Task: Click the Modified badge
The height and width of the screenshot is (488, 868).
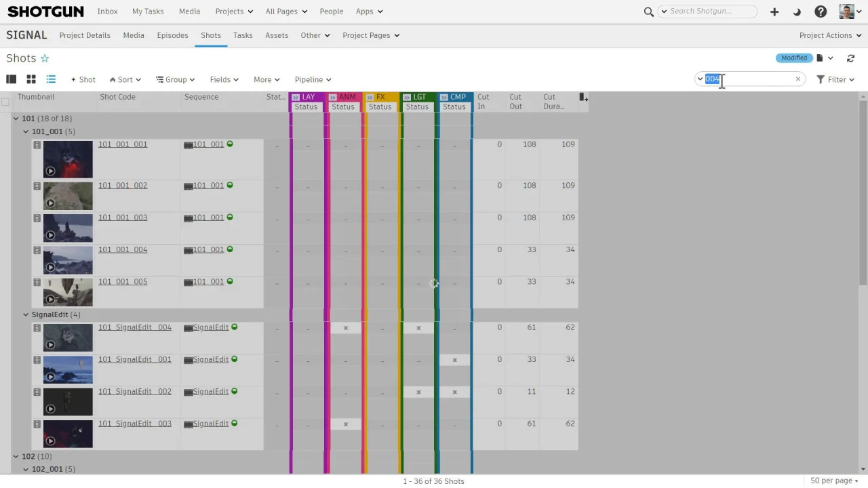Action: coord(794,58)
